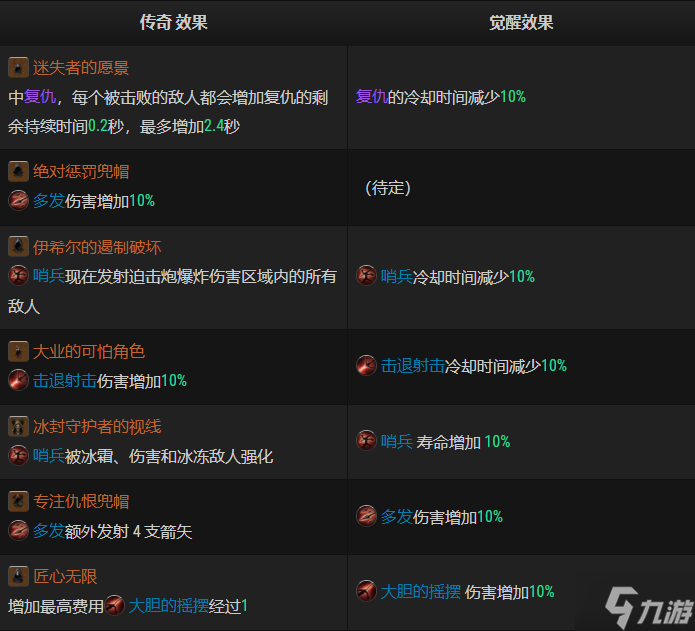Click the 专注仇恨兜帽 item icon
Image resolution: width=695 pixels, height=631 pixels.
(18, 501)
